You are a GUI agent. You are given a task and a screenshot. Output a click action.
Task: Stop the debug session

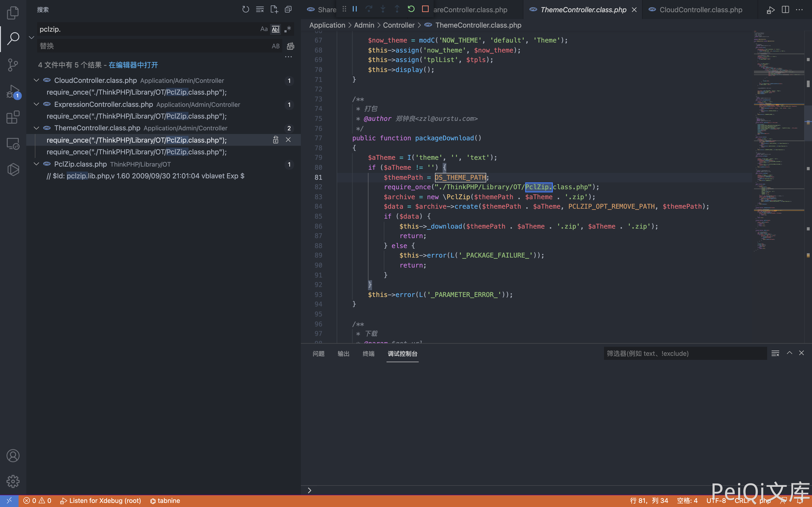[x=425, y=9]
